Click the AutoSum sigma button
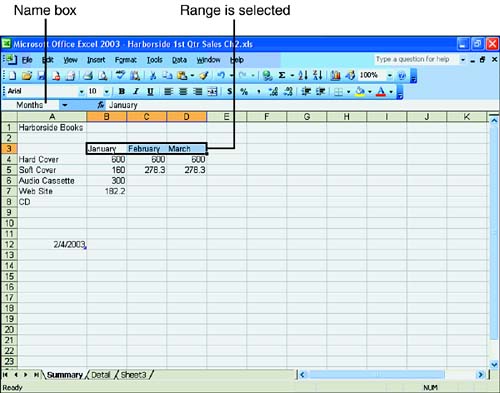500x393 pixels. click(x=282, y=76)
